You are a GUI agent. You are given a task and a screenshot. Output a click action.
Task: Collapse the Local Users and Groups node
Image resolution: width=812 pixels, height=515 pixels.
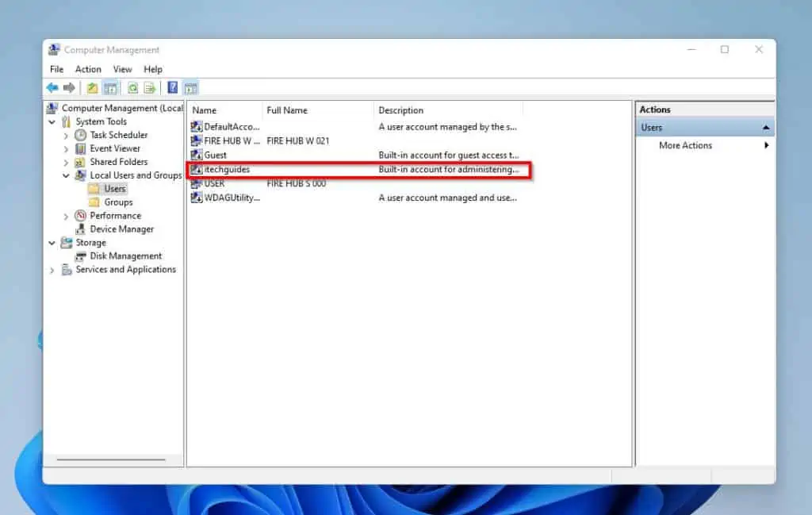tap(67, 175)
